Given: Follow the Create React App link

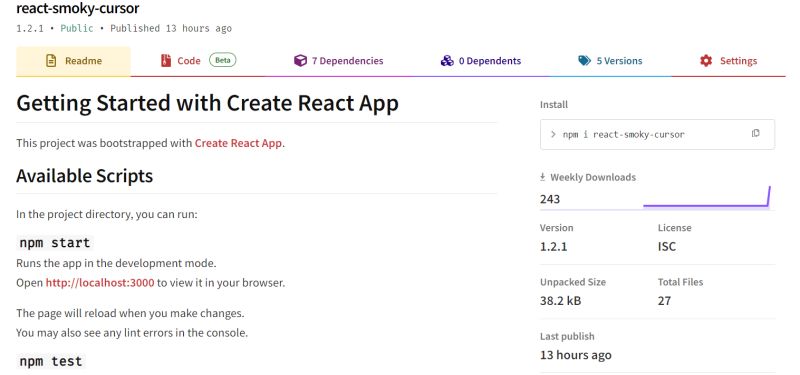Looking at the screenshot, I should pos(238,143).
